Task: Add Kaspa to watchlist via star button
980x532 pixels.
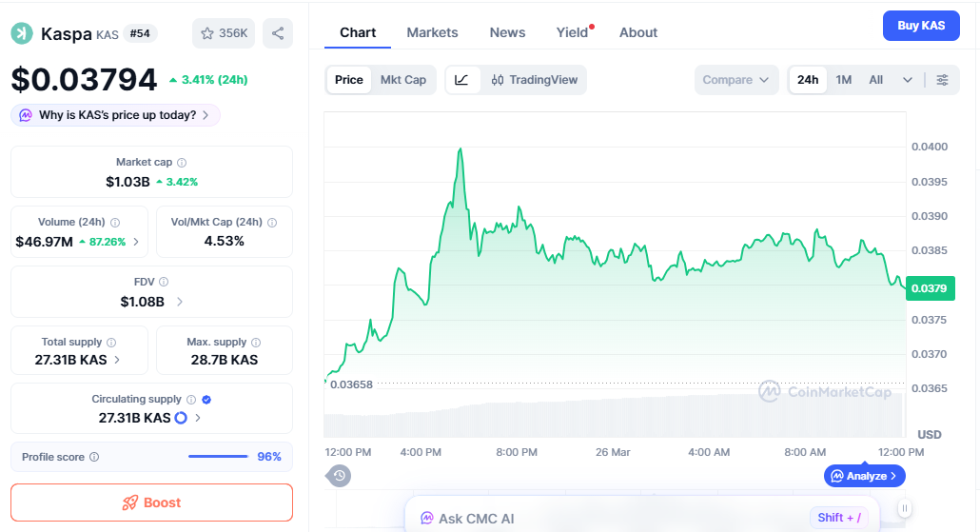Action: tap(224, 33)
